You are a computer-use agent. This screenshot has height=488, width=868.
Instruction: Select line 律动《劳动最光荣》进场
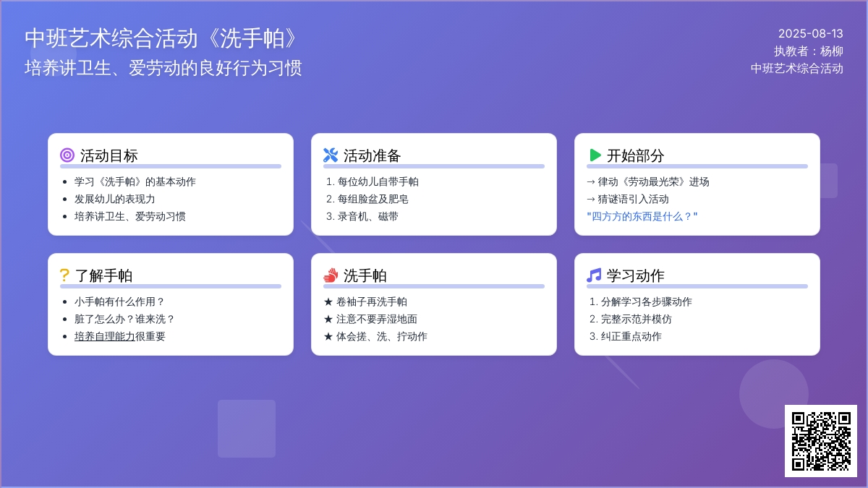648,181
